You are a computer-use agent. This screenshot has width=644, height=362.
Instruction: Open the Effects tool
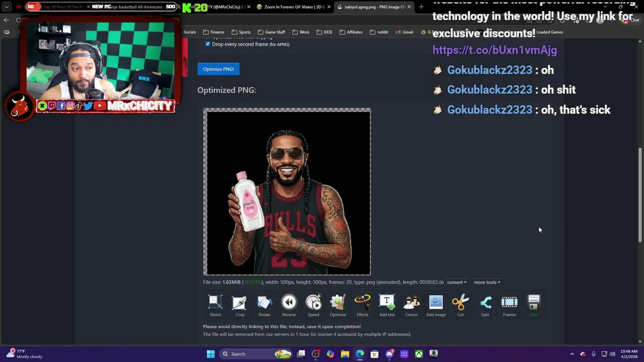[x=362, y=306]
